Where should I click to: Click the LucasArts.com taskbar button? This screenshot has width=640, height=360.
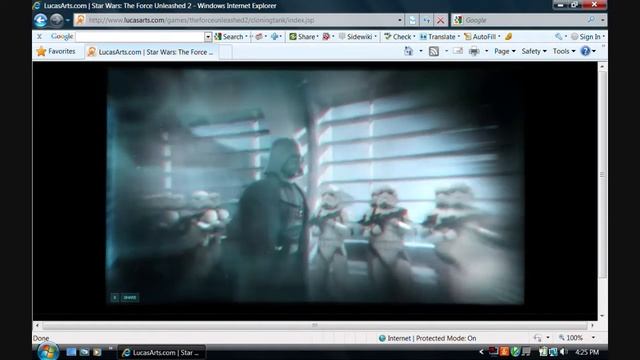coord(161,352)
